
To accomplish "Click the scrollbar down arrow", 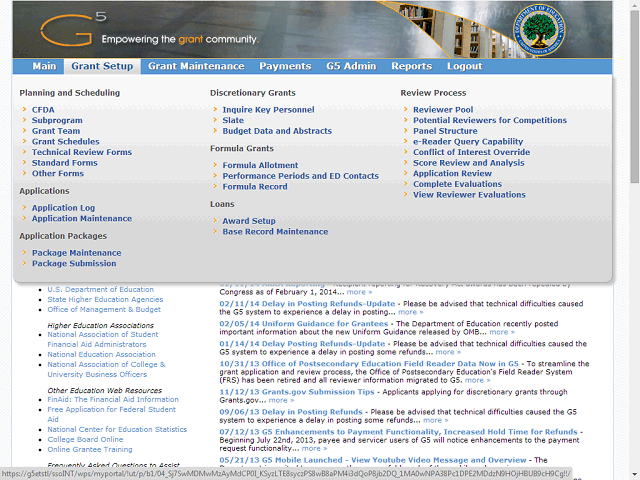I will coord(635,476).
